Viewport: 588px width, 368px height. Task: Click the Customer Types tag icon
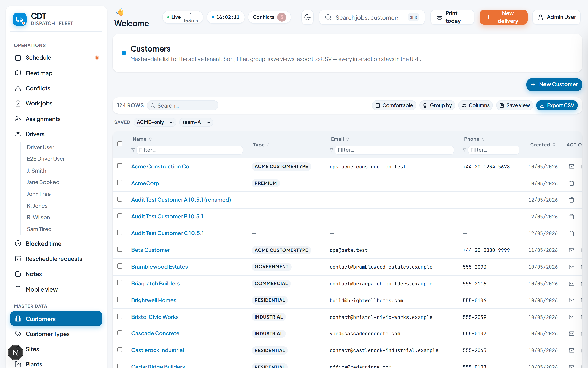coord(18,334)
